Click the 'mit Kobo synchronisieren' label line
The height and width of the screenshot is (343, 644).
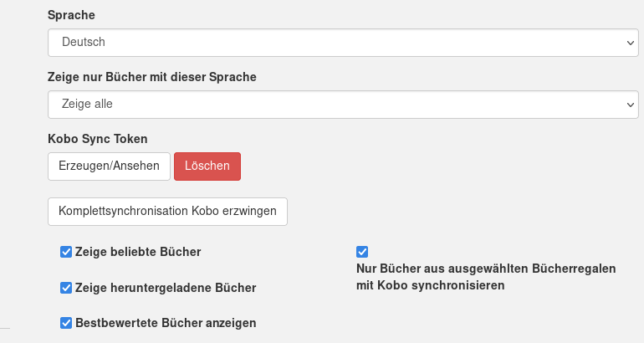[431, 285]
